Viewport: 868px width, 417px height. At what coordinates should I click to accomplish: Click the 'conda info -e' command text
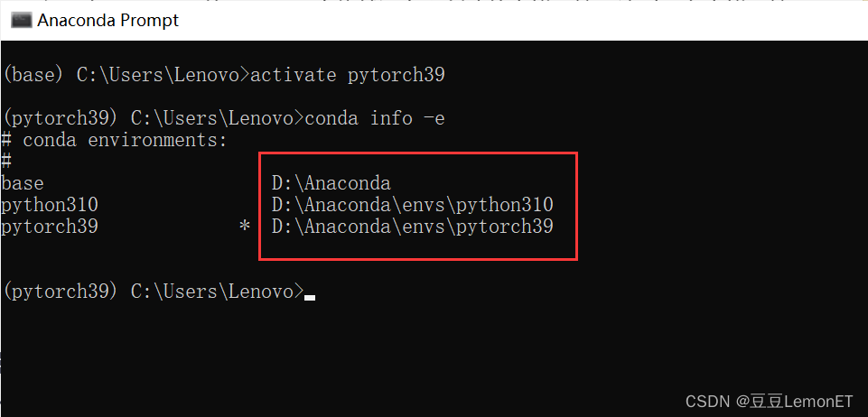pyautogui.click(x=375, y=118)
